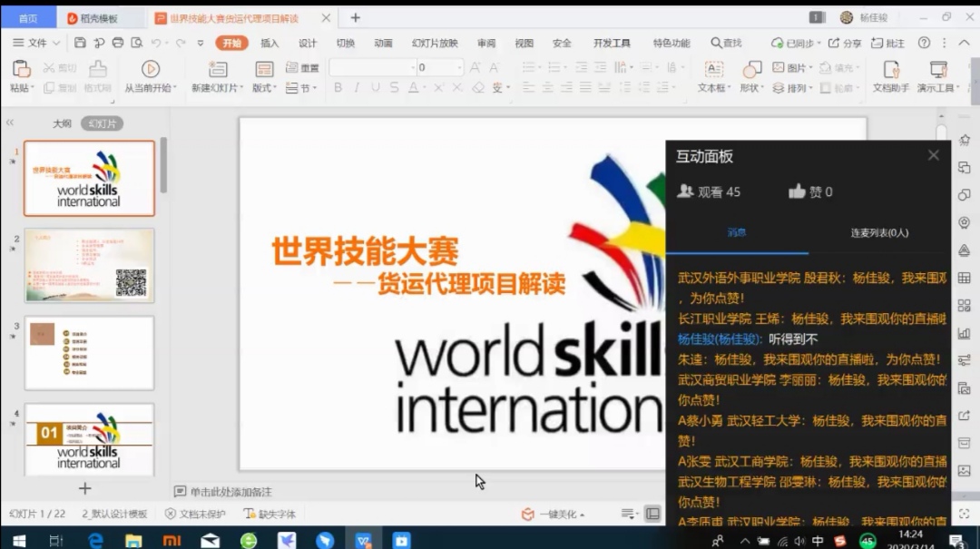Screen dimensions: 980x549
Task: Open Microsoft Edge from the taskbar
Action: [95, 540]
